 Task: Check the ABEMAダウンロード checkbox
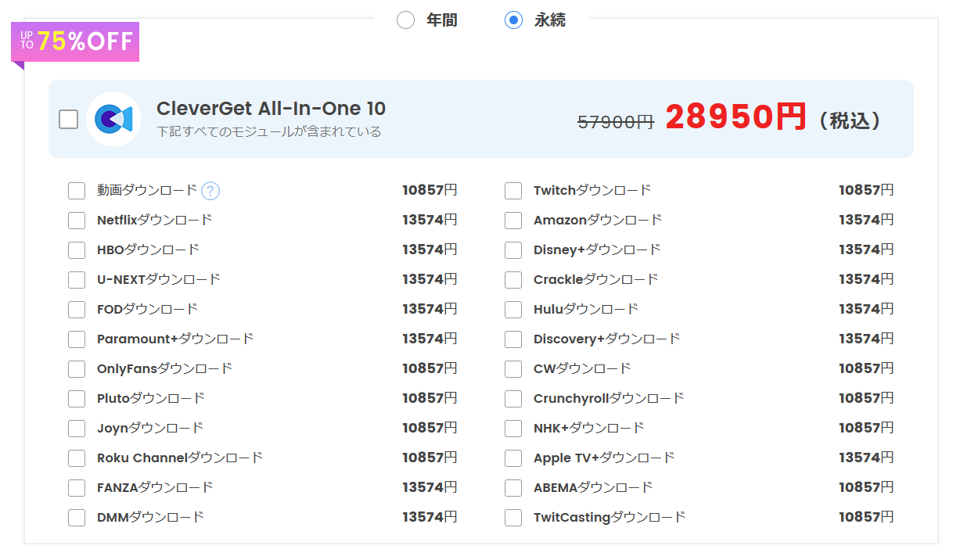[513, 488]
